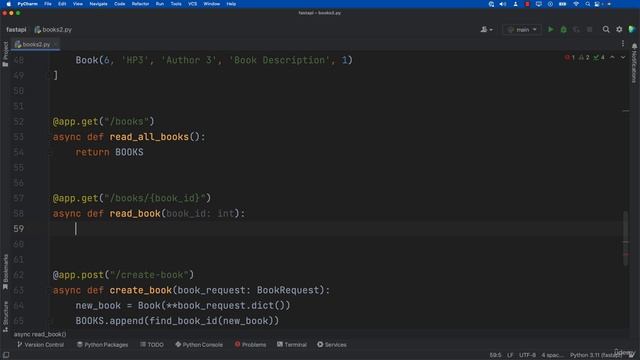Open the Code With Me user menu
The height and width of the screenshot is (360, 640).
click(486, 29)
